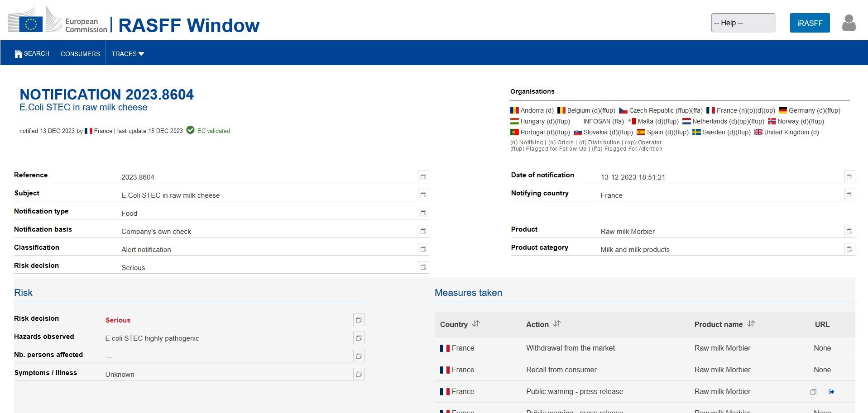
Task: Click the Malta (d)(ffup) organisation entry
Action: [x=653, y=121]
